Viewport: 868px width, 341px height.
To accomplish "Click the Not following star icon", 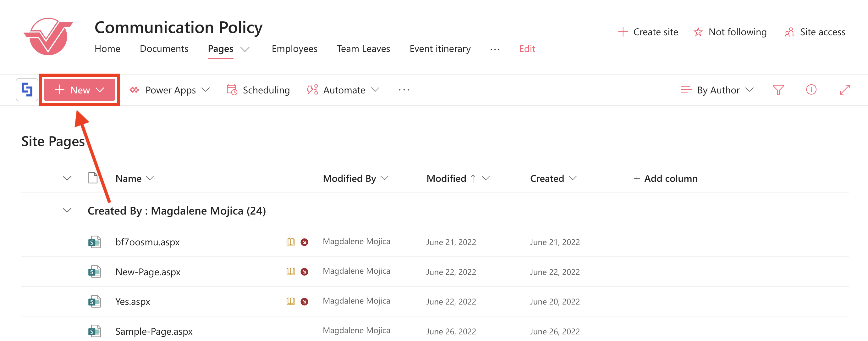I will point(698,32).
